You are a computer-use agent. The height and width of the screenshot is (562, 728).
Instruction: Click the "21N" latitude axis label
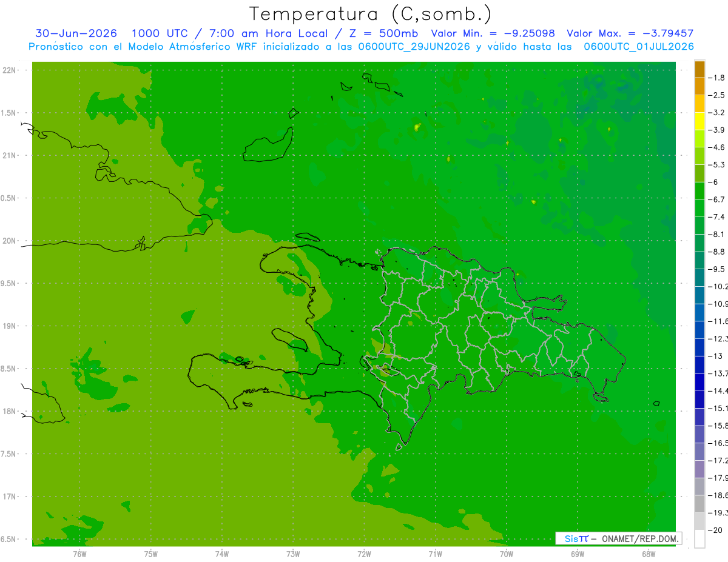click(10, 155)
